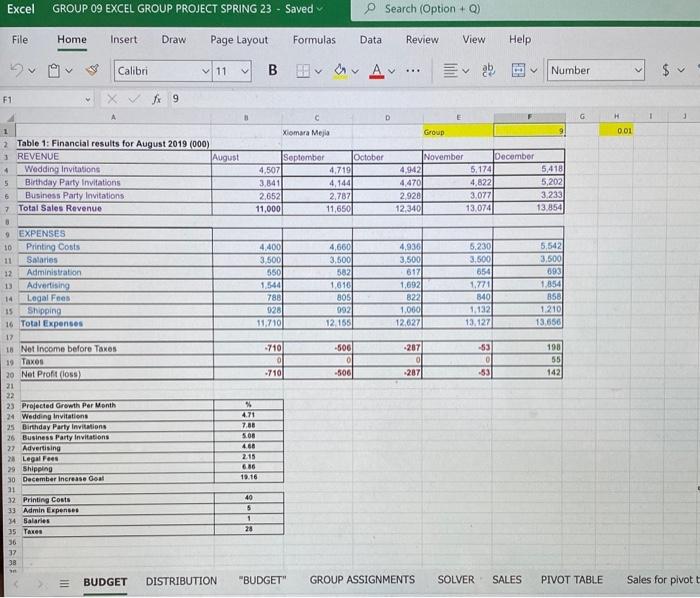Click the Select All corner triangle
700x598 pixels.
9,118
